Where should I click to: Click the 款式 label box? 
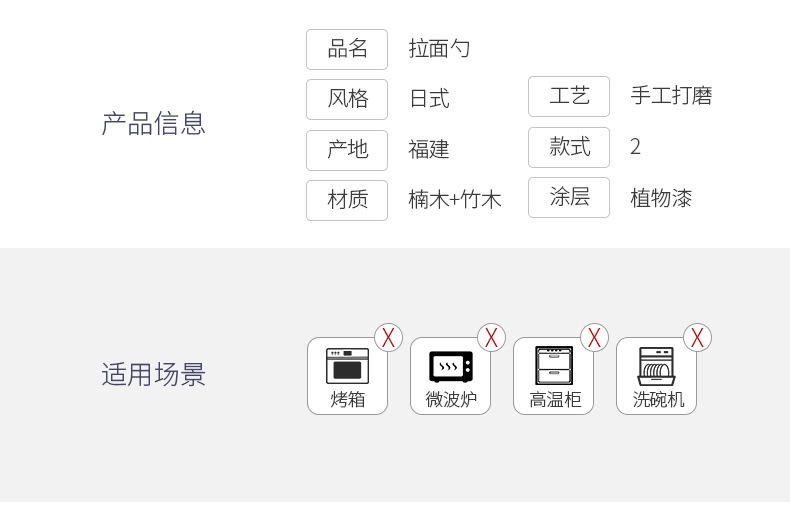(569, 147)
